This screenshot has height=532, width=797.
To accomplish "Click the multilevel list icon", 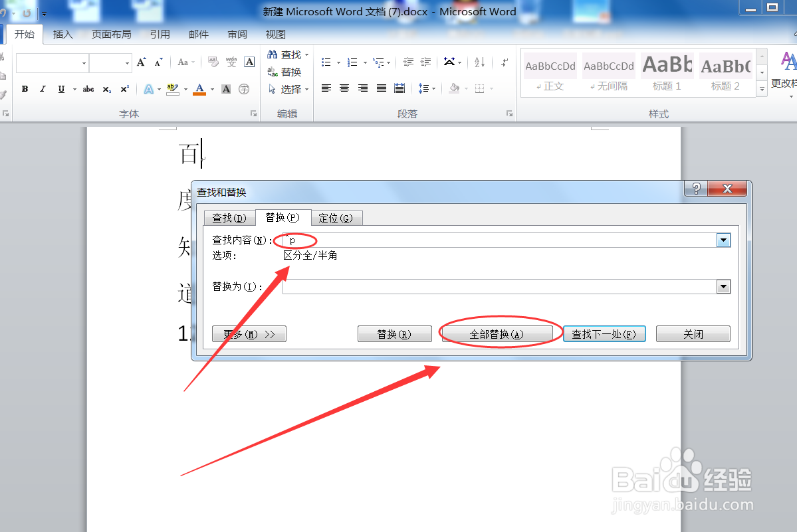I will pyautogui.click(x=379, y=62).
